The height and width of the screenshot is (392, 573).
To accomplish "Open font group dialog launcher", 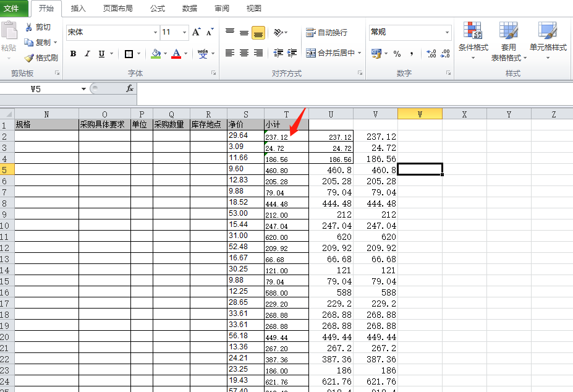I will pyautogui.click(x=213, y=73).
